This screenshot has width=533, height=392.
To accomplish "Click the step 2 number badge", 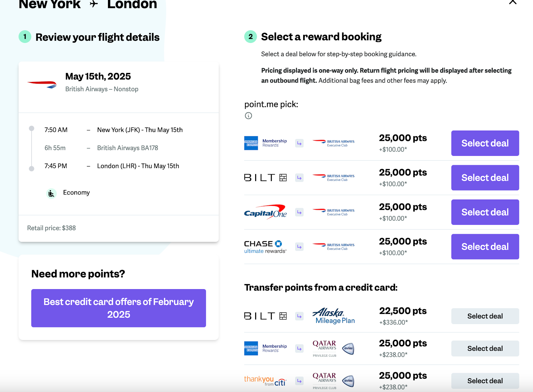I will (x=251, y=37).
